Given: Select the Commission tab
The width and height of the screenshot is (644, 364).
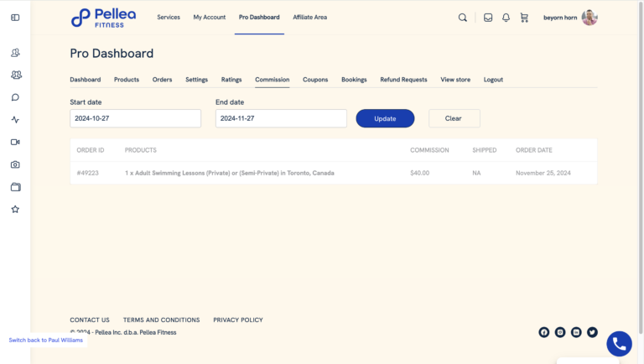Looking at the screenshot, I should click(273, 80).
